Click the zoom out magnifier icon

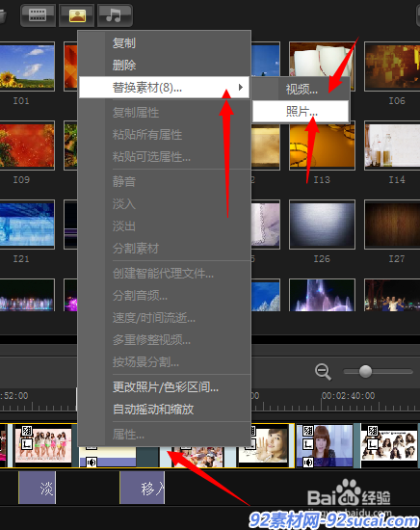click(x=323, y=372)
